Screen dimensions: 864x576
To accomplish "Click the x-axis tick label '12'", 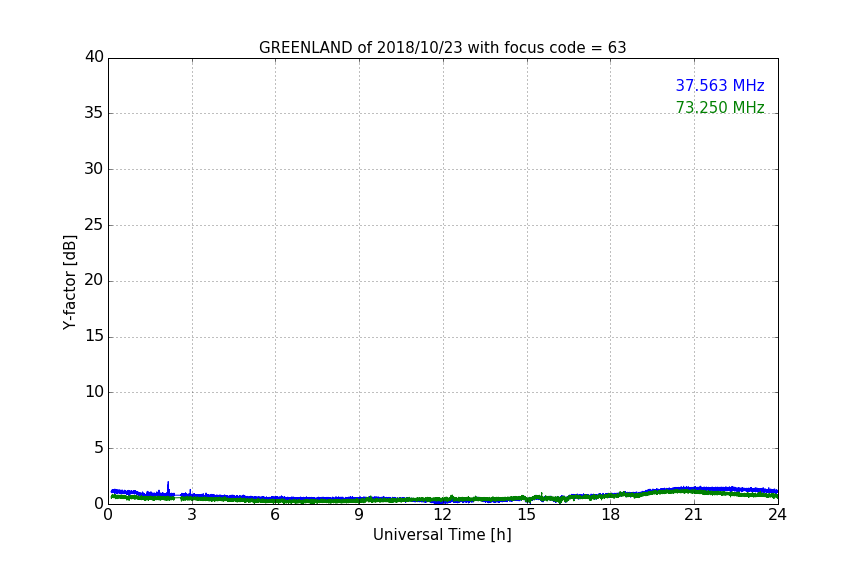I will pos(443,515).
